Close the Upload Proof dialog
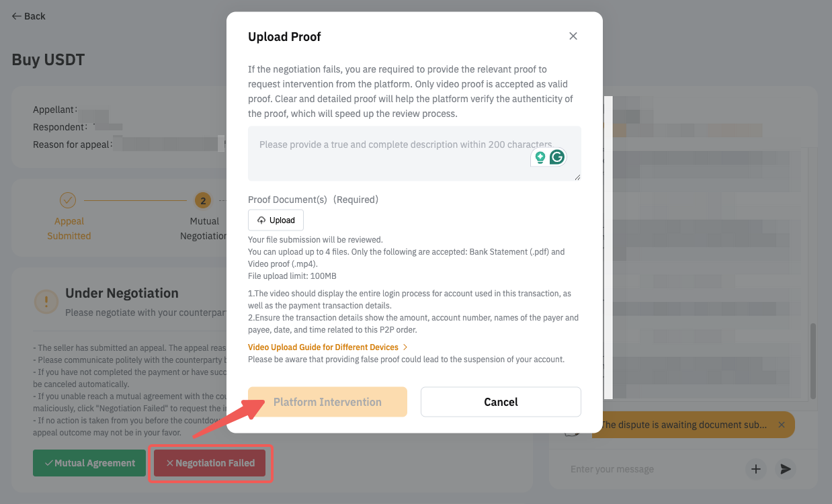The width and height of the screenshot is (832, 504). (x=573, y=36)
